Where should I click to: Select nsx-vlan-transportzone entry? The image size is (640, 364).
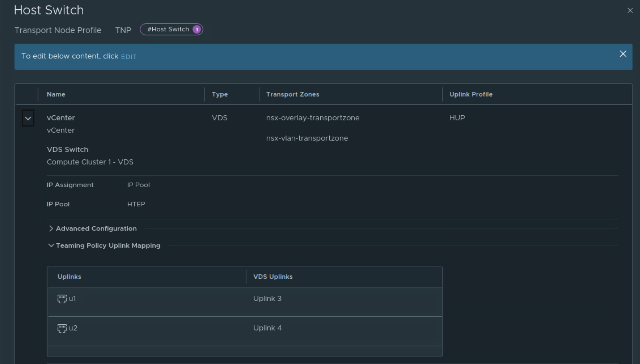pos(307,138)
